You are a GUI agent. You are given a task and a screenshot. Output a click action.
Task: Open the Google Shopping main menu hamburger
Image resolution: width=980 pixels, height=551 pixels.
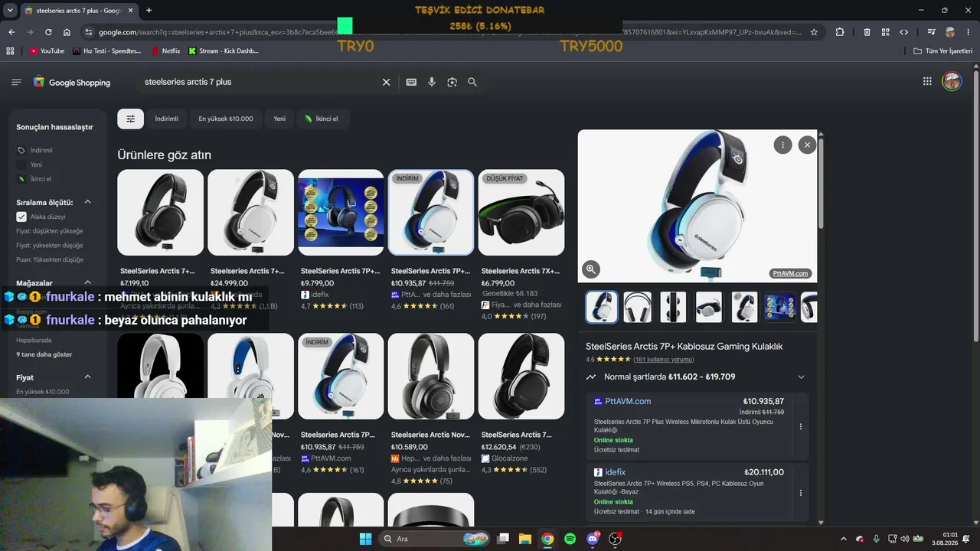pos(16,82)
